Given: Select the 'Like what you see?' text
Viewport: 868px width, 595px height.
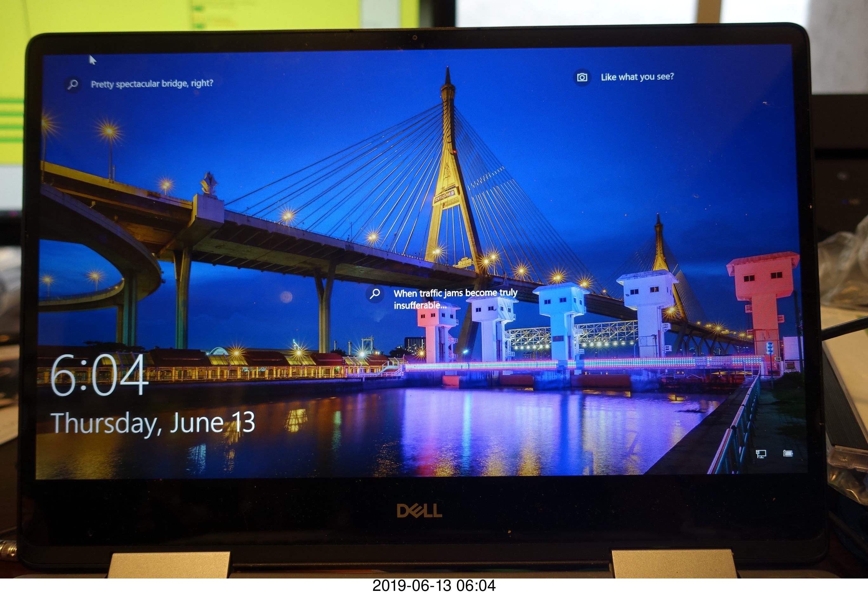Looking at the screenshot, I should [637, 77].
